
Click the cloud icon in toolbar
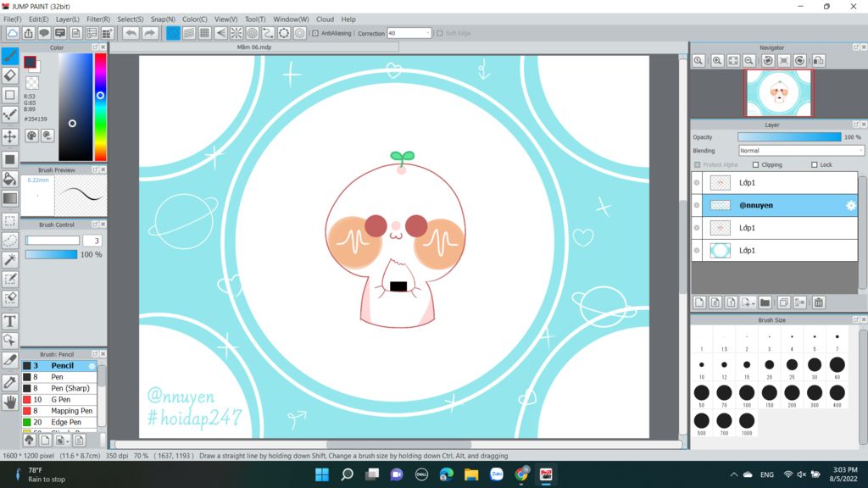tap(12, 33)
